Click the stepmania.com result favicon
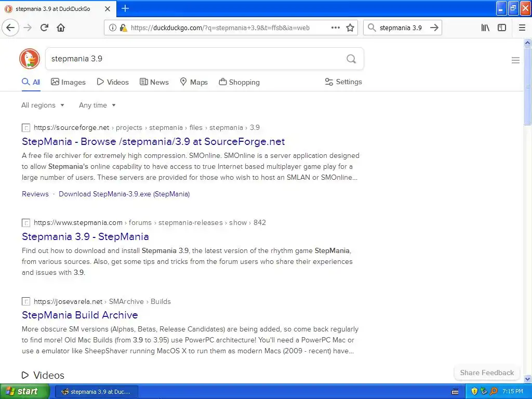 26,223
